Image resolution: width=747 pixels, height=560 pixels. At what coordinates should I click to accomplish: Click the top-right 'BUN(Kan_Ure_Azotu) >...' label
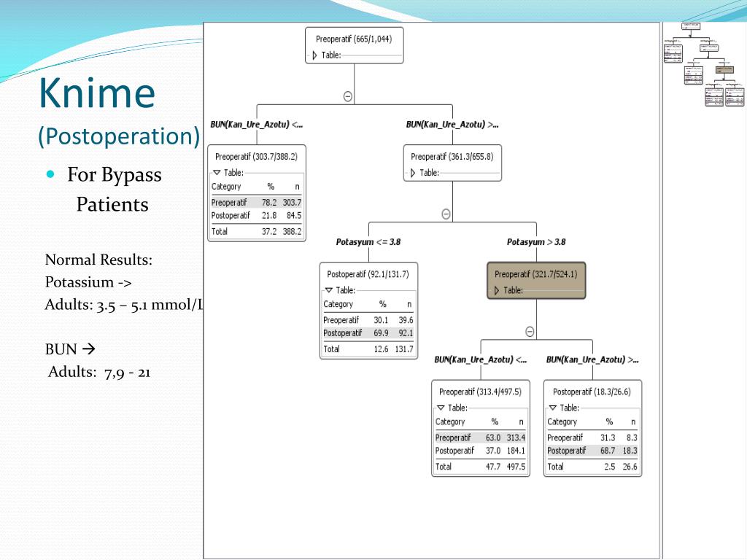(x=452, y=125)
